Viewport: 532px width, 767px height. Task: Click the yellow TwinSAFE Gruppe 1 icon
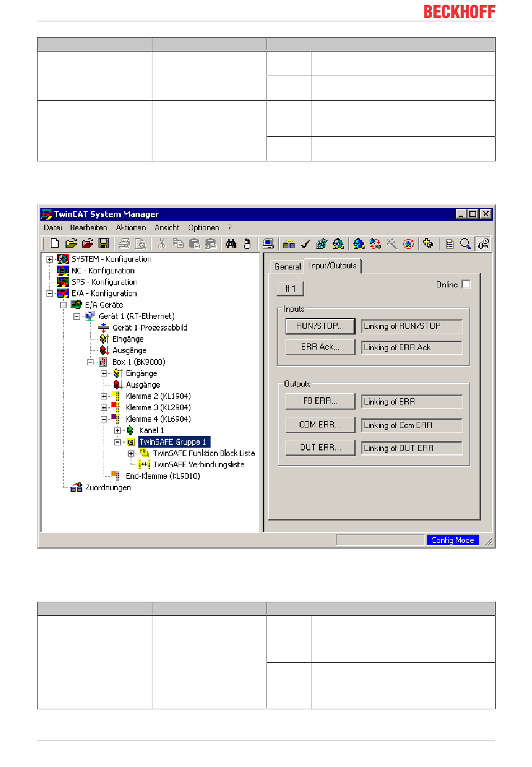click(130, 442)
